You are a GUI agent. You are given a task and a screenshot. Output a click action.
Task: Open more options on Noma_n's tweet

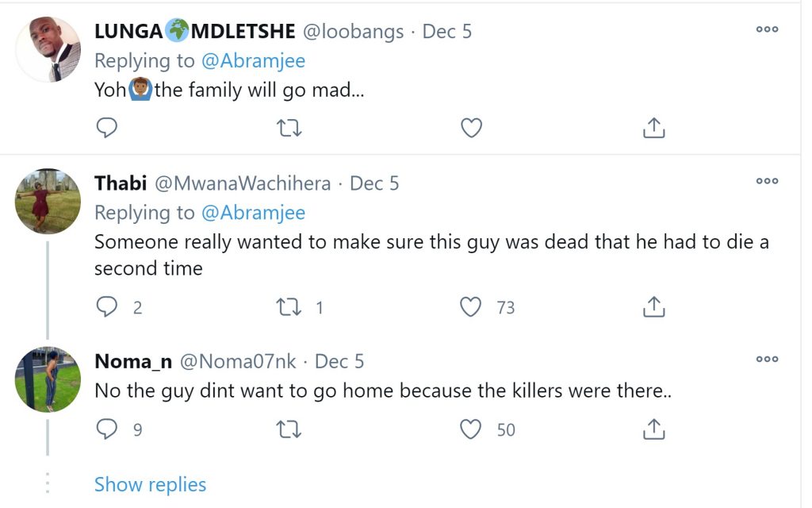(x=767, y=359)
